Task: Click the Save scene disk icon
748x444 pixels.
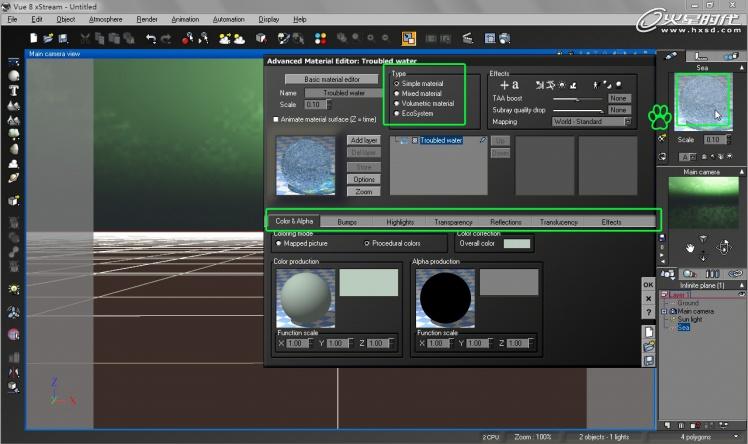Action: (63, 38)
